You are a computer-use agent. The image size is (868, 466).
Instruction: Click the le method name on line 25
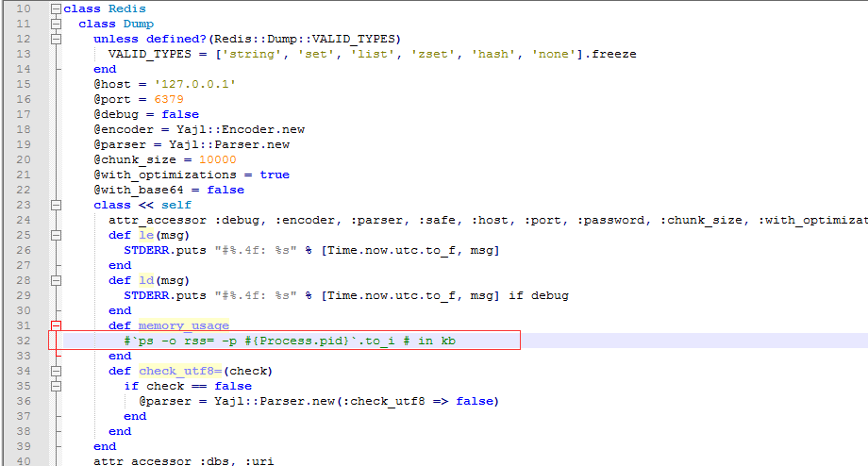pos(146,235)
